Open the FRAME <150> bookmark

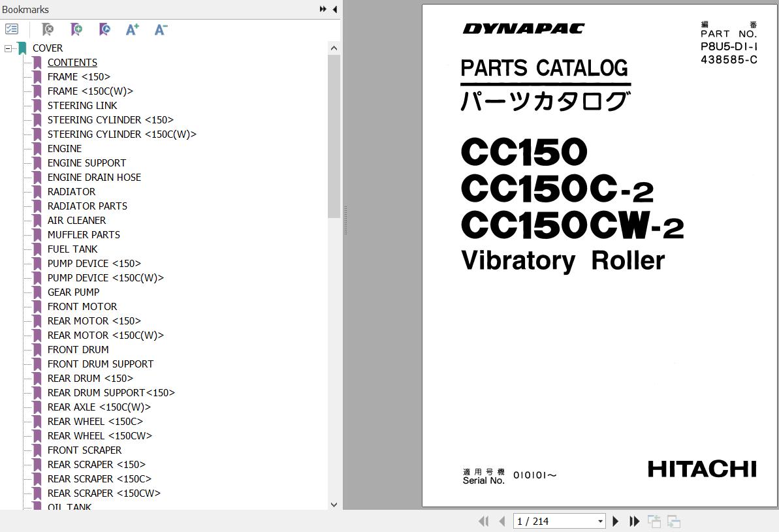(78, 77)
